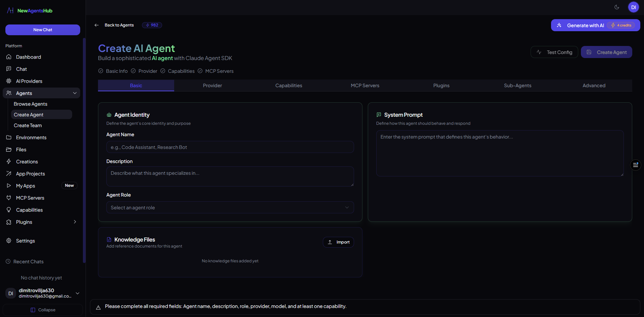The image size is (644, 317).
Task: Switch to the Provider tab
Action: (212, 86)
